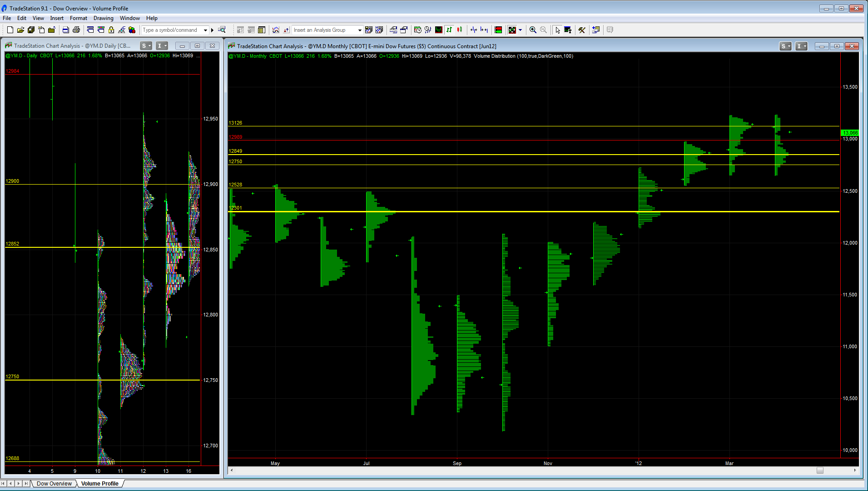Click the Save All floppy disks icon

pyautogui.click(x=31, y=30)
